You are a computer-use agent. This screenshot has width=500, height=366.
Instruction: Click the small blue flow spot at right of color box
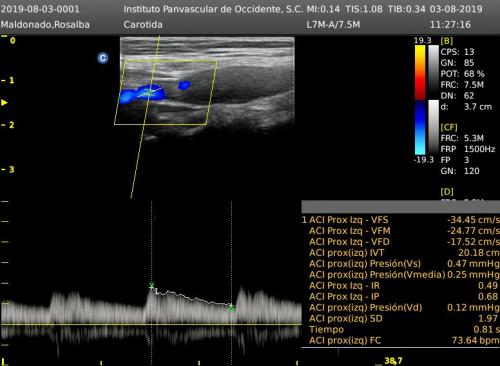click(184, 85)
